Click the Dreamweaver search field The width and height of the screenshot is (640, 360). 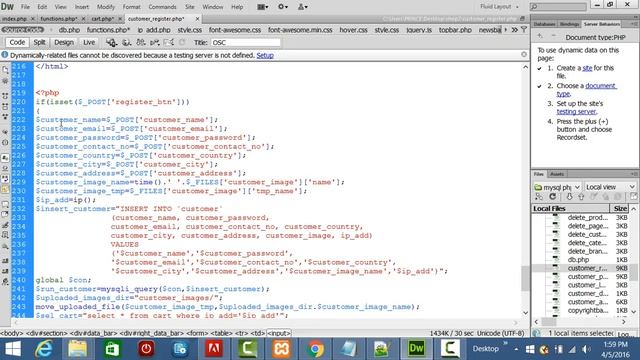tap(558, 7)
